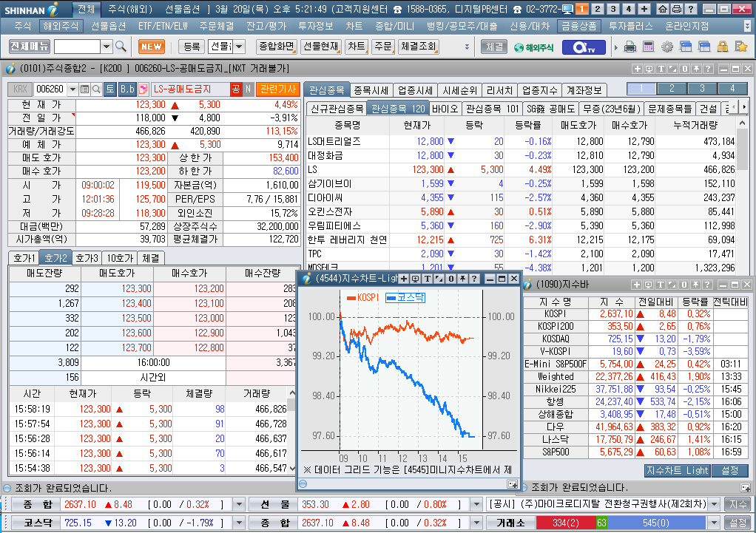Click the star favorites icon in the toolbar
Viewport: 756px width, 533px height.
coord(740,47)
